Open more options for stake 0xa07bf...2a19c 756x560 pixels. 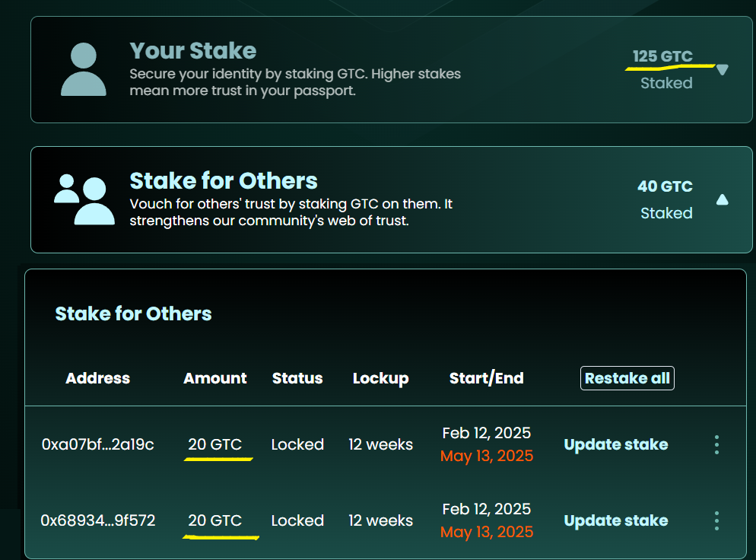717,444
